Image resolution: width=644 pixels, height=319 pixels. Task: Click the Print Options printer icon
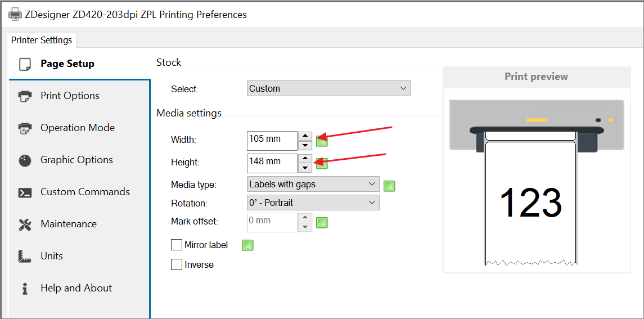click(25, 96)
